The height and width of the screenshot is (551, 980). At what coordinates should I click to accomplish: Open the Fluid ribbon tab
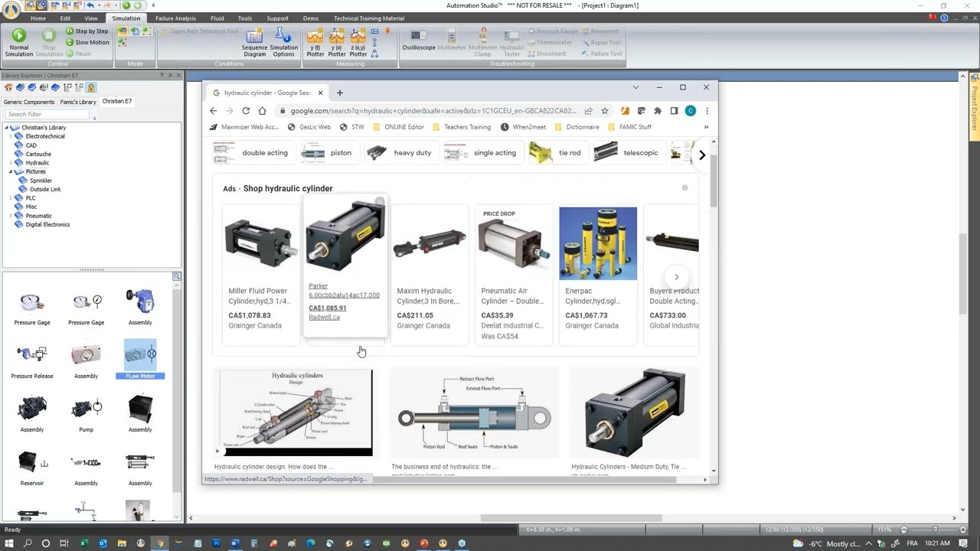point(217,18)
